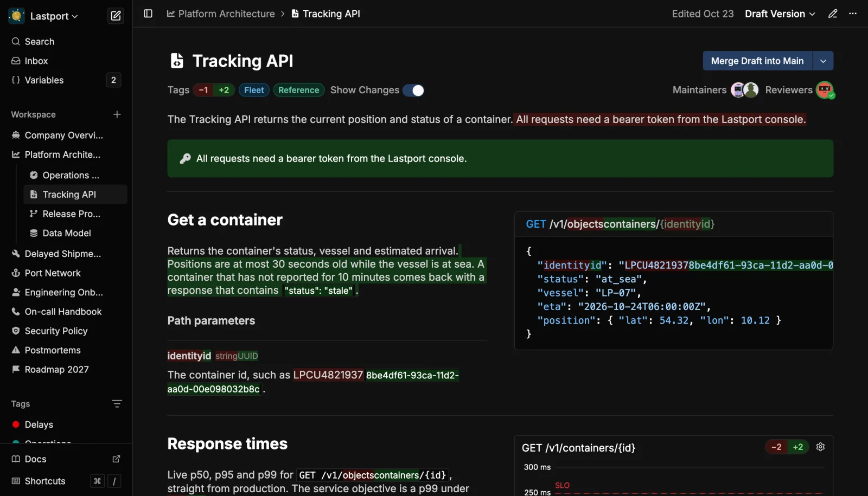
Task: Add a page with Workspace plus icon
Action: [117, 114]
